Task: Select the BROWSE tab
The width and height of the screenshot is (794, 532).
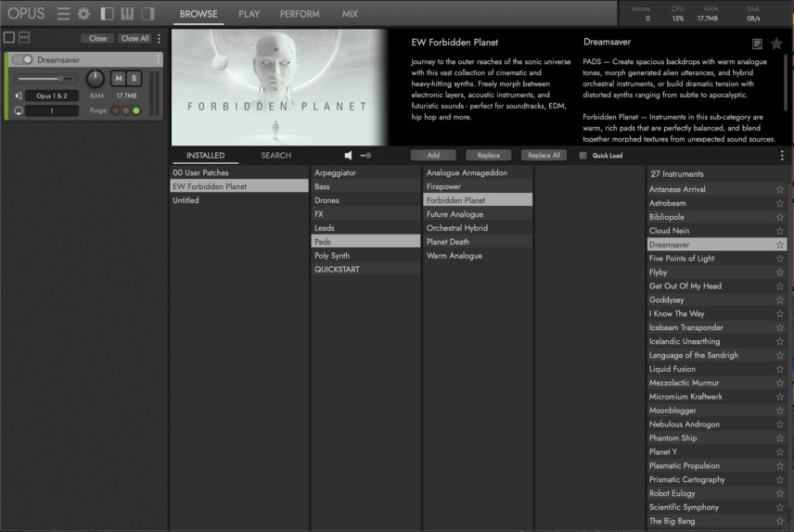Action: 198,14
